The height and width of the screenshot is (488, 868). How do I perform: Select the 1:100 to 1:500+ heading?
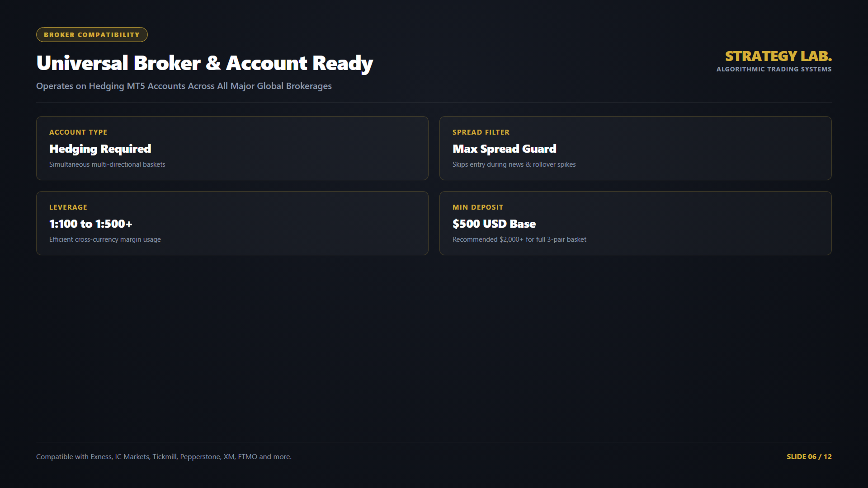pos(91,224)
